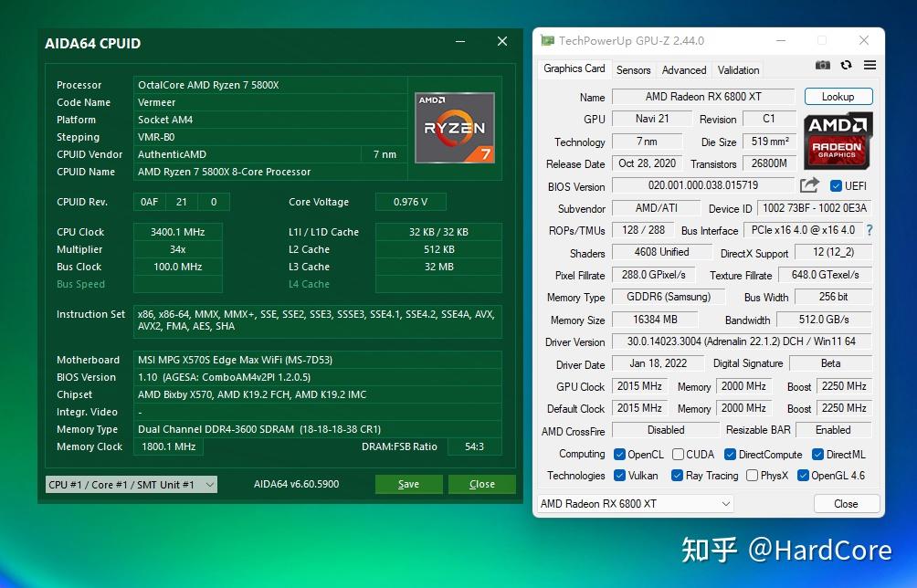Click the Core Voltage value 0.976 V
917x588 pixels.
point(410,202)
